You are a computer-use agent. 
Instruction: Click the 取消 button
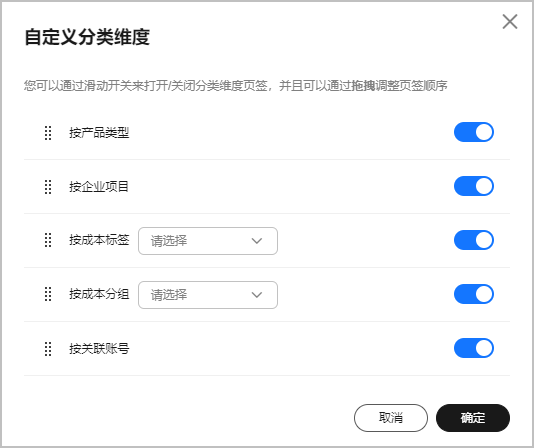(x=391, y=418)
